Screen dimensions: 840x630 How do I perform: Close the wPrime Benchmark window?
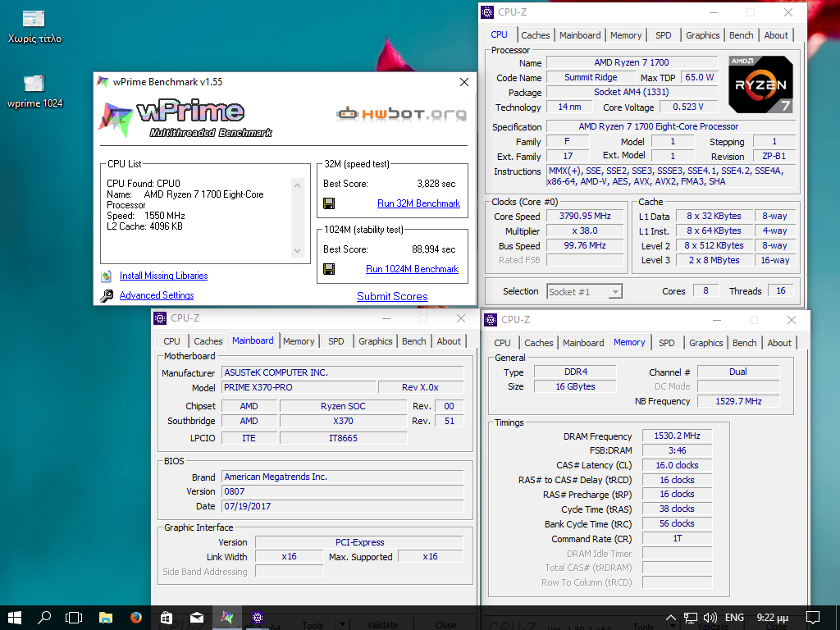[464, 82]
